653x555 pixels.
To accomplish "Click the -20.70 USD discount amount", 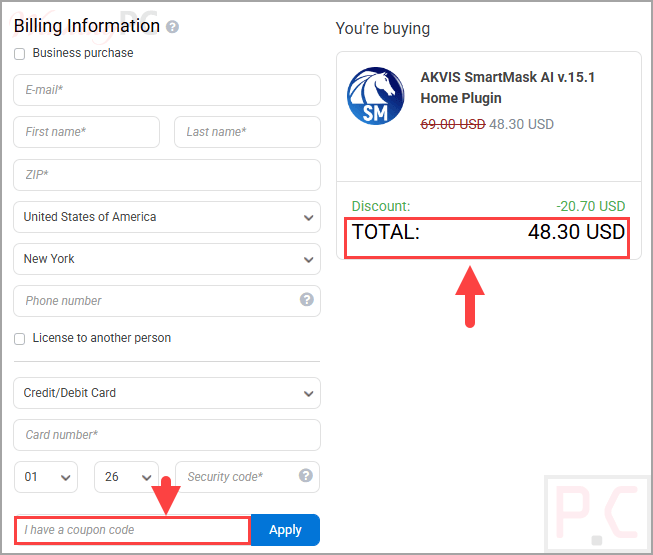I will [591, 206].
